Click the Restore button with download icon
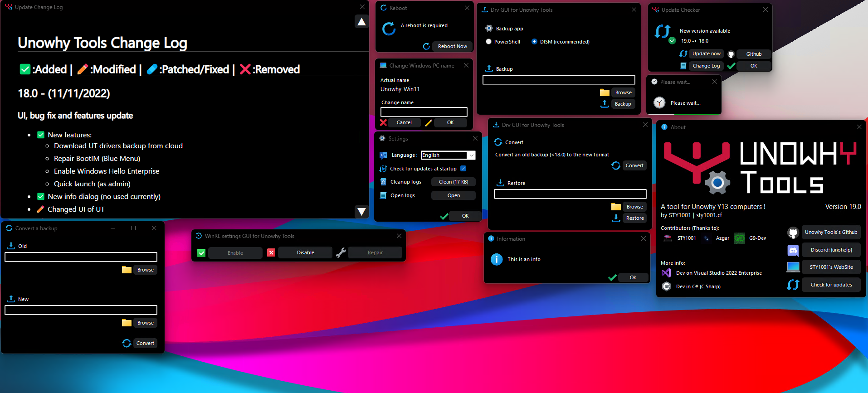This screenshot has width=868, height=393. (635, 218)
